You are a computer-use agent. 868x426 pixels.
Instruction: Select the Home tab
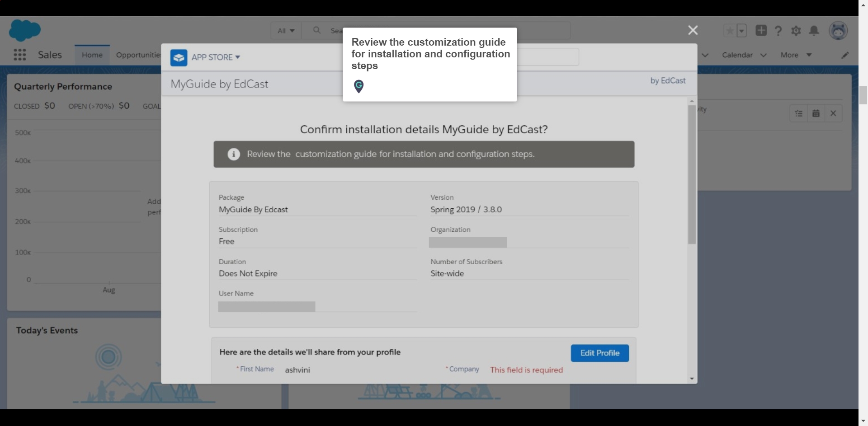tap(92, 55)
